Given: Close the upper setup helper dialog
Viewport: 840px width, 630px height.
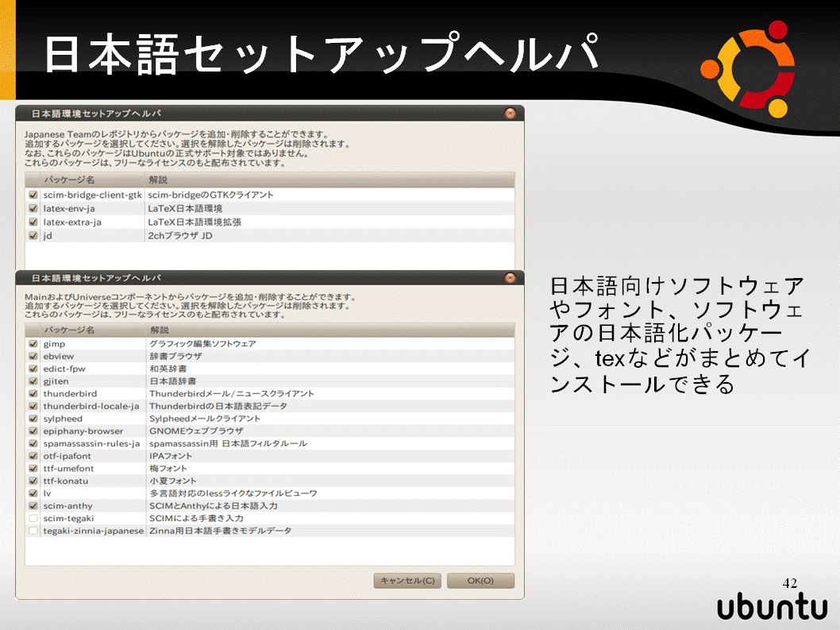Looking at the screenshot, I should [x=510, y=113].
